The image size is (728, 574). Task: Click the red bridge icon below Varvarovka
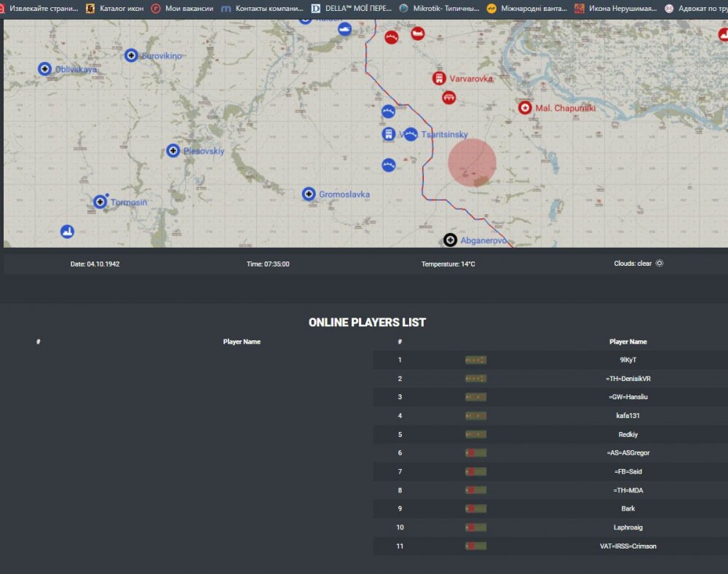tap(448, 98)
